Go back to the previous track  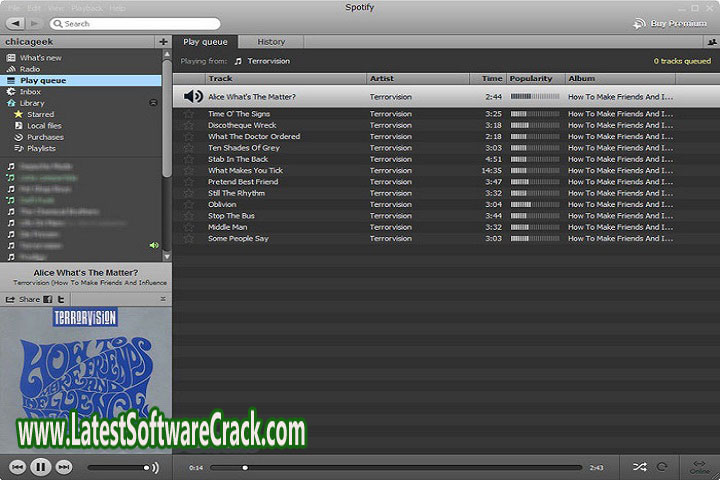click(x=17, y=467)
